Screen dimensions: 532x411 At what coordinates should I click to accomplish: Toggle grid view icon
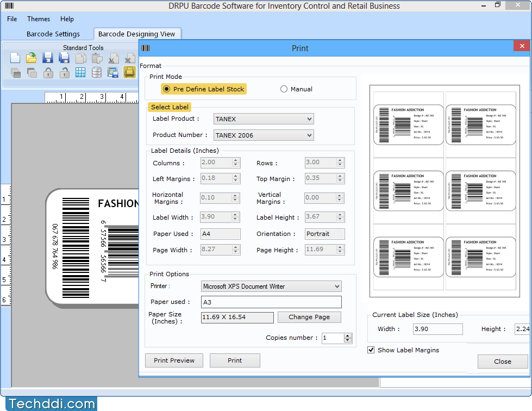point(80,72)
